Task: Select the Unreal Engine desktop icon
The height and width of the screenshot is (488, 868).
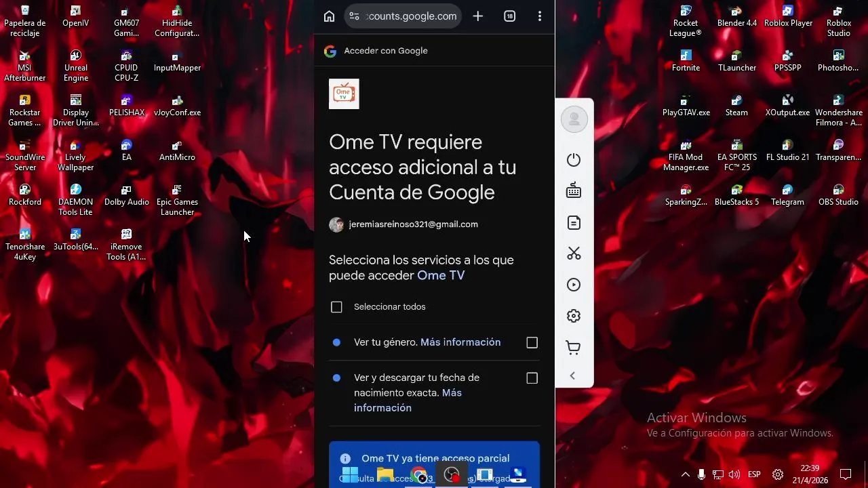Action: coord(76,66)
